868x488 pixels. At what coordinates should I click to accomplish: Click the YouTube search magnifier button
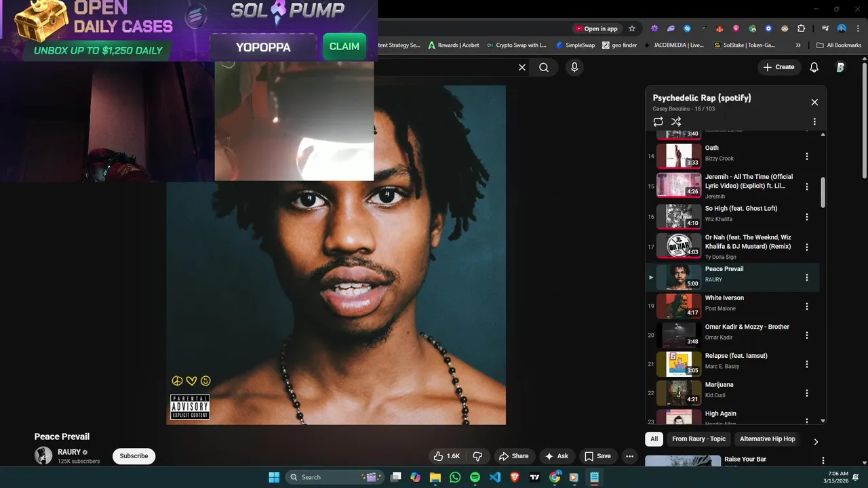544,67
